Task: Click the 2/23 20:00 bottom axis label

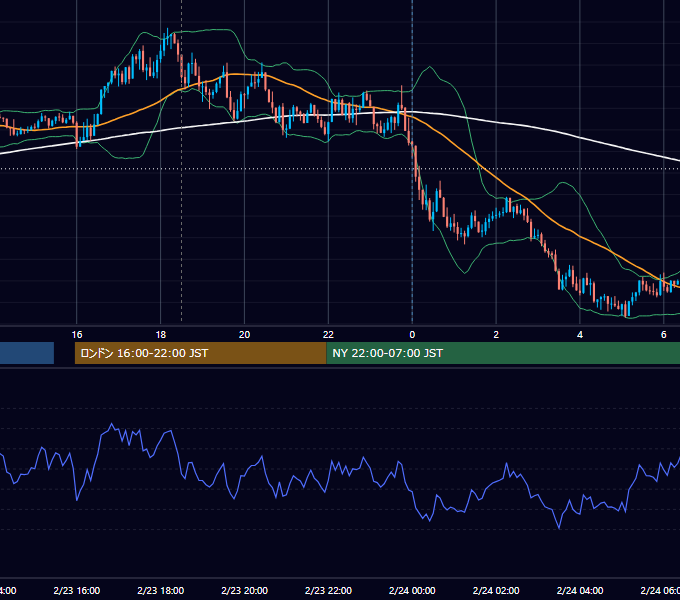Action: (x=245, y=590)
